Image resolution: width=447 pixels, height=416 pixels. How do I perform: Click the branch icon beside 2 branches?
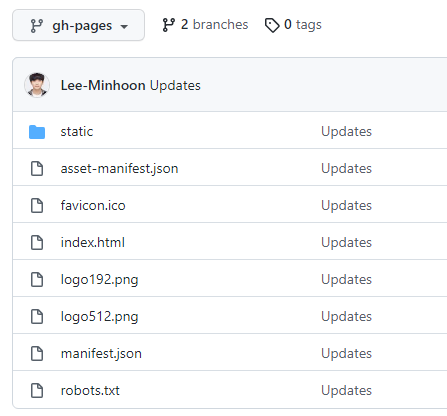pyautogui.click(x=169, y=25)
